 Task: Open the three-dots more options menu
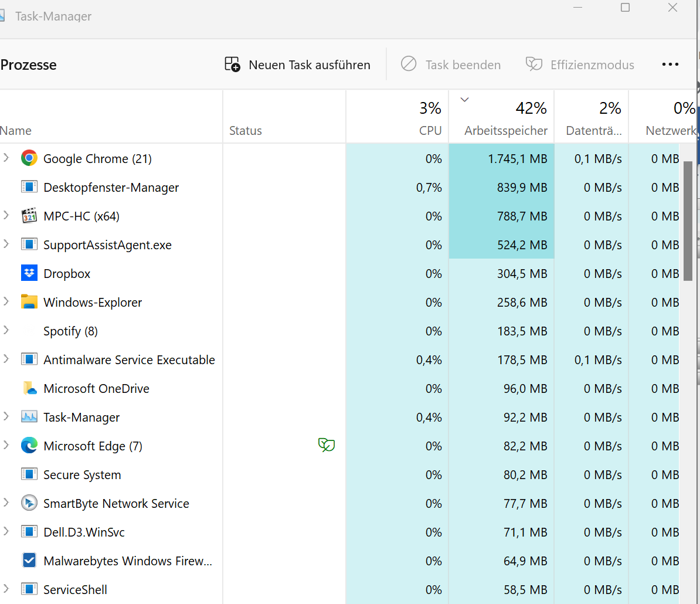pos(670,65)
